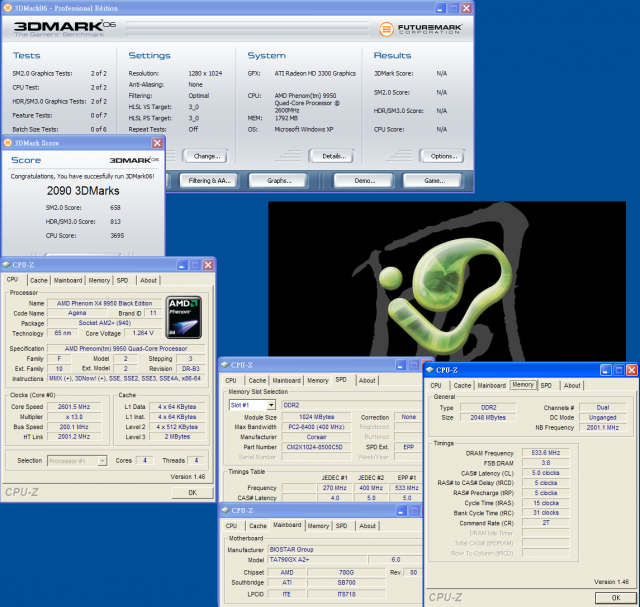Open Mainboard tab in CPU-Z CPU window
Screen dimensions: 640x607
pyautogui.click(x=68, y=280)
